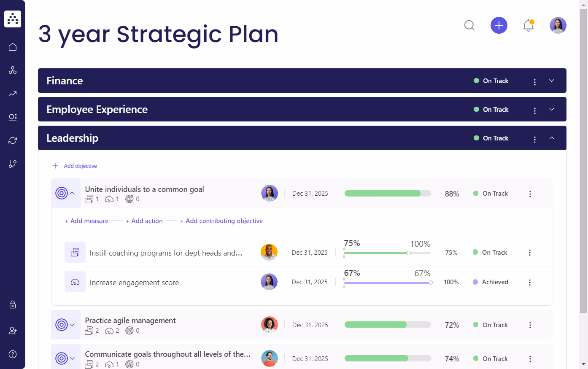Expand the 'Practice agile management' objective
The height and width of the screenshot is (369, 588).
72,325
